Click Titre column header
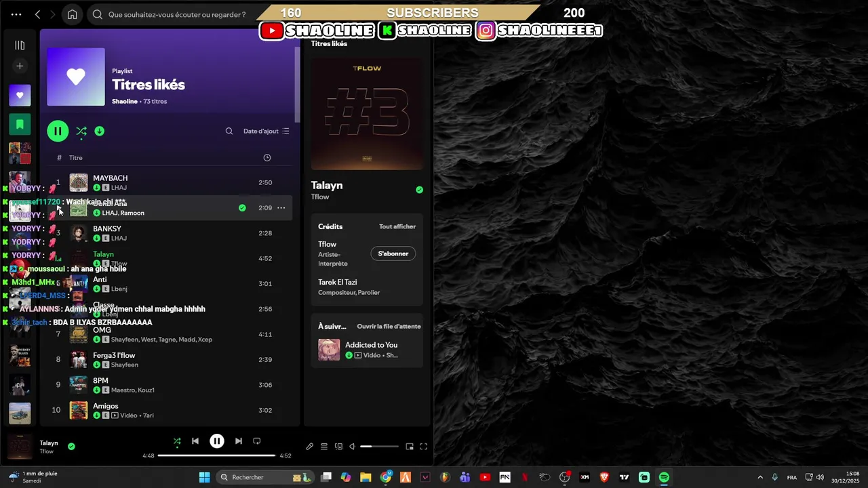The width and height of the screenshot is (868, 488). point(75,158)
